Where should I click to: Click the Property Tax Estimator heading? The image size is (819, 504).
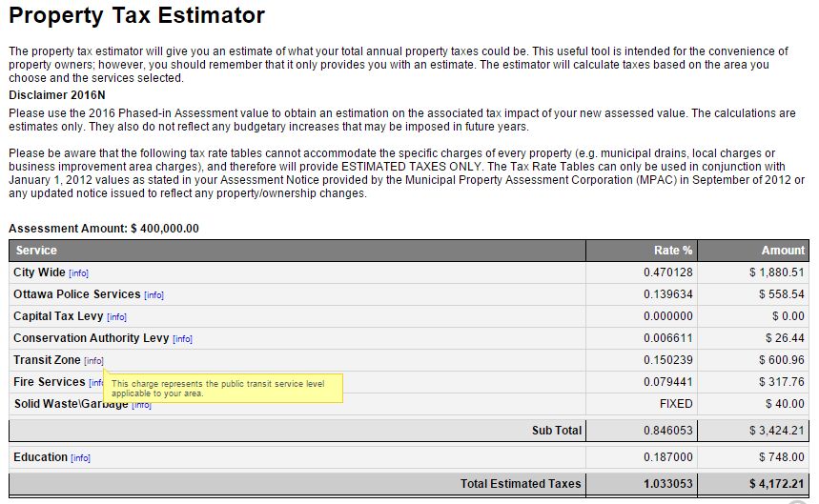click(x=136, y=16)
